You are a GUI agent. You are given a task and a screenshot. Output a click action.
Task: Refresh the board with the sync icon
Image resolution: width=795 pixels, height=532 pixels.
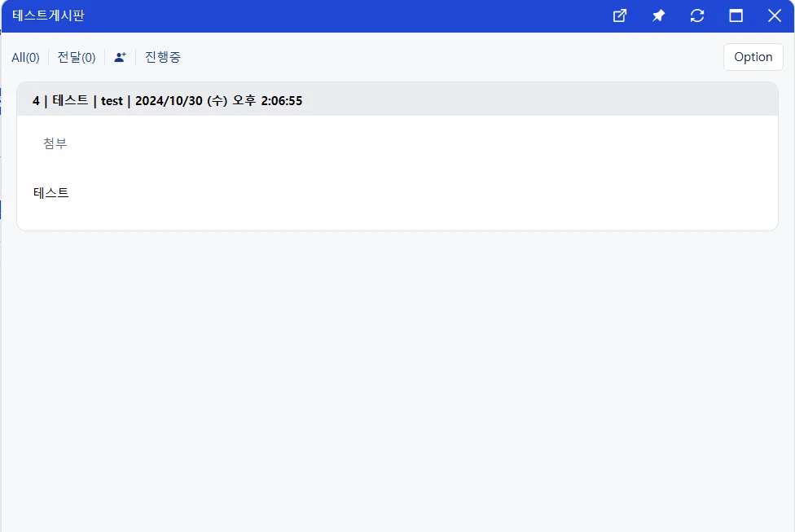697,15
